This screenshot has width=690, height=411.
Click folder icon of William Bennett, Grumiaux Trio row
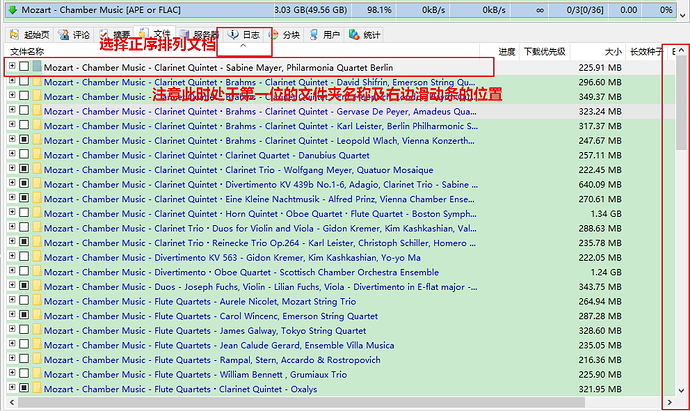coord(37,374)
